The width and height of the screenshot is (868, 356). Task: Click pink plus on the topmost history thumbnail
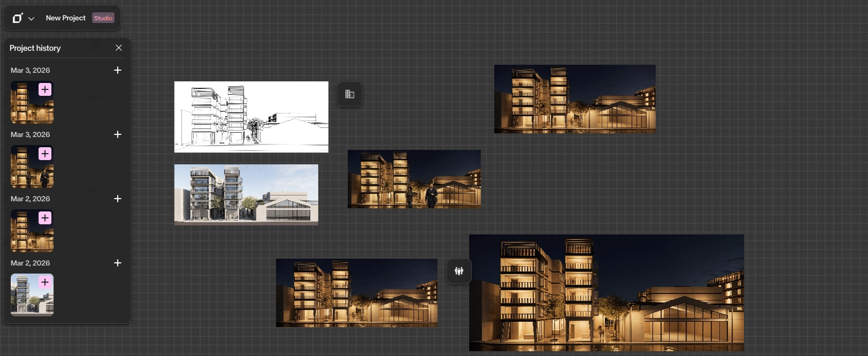pos(45,89)
